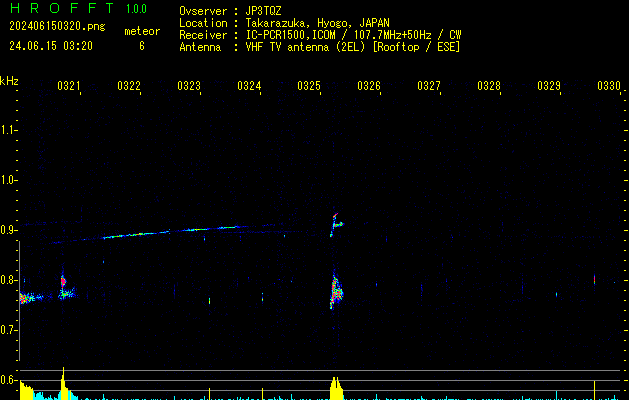Click the 0327 time label
Screen dimensions: 629x400
click(x=429, y=87)
